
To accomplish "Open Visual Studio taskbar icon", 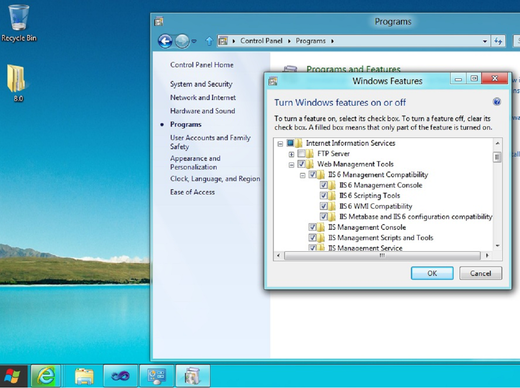I will [x=120, y=376].
